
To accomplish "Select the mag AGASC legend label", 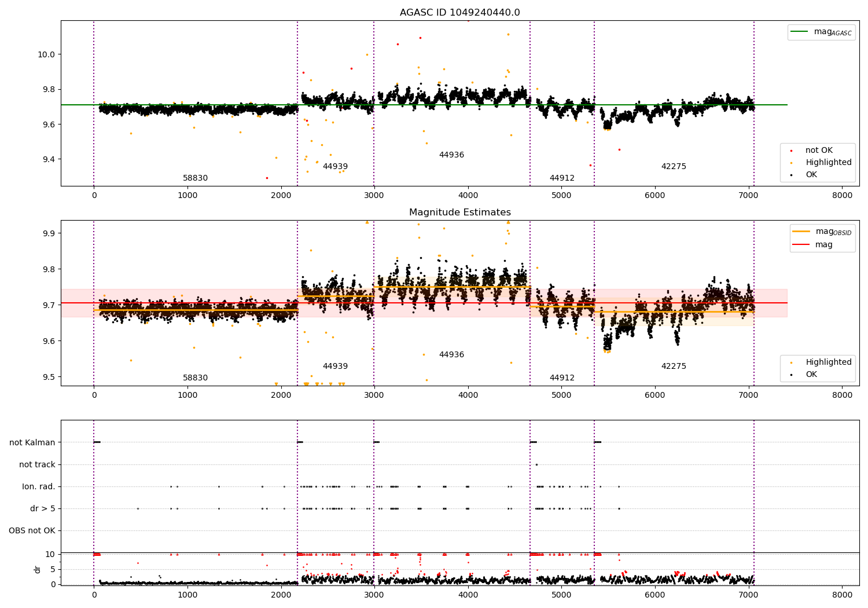I will 833,32.
